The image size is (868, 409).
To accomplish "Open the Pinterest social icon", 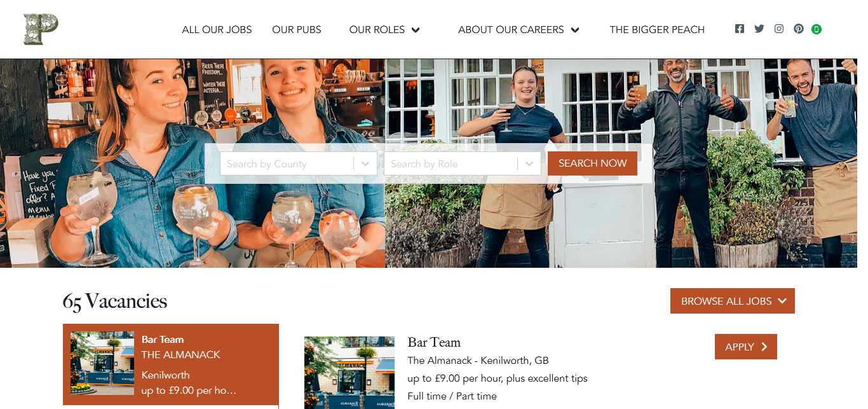I will 799,29.
